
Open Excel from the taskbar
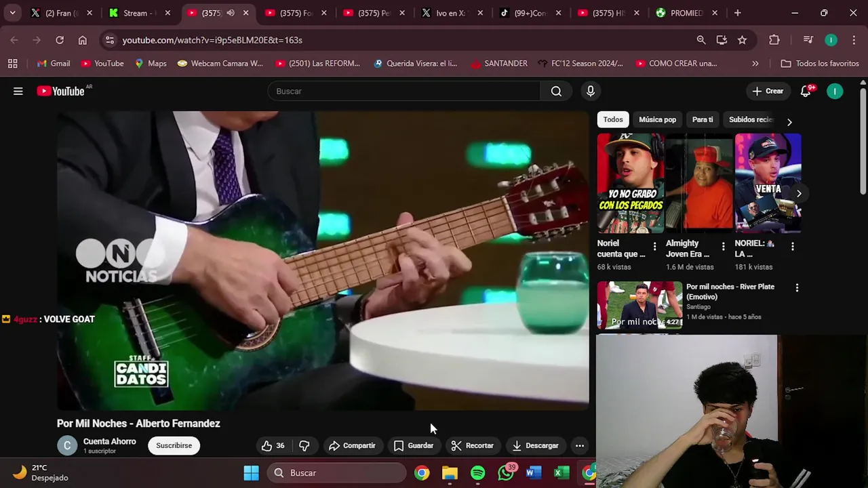click(561, 472)
